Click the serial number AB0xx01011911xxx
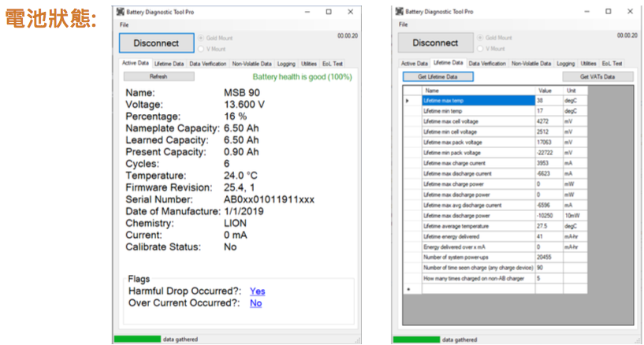Viewport: 644px width, 345px height. [269, 200]
